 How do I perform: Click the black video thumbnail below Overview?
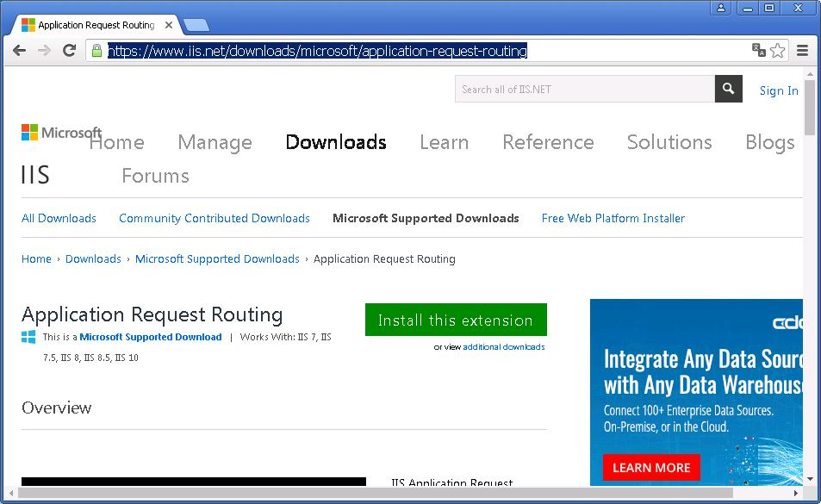pyautogui.click(x=194, y=482)
